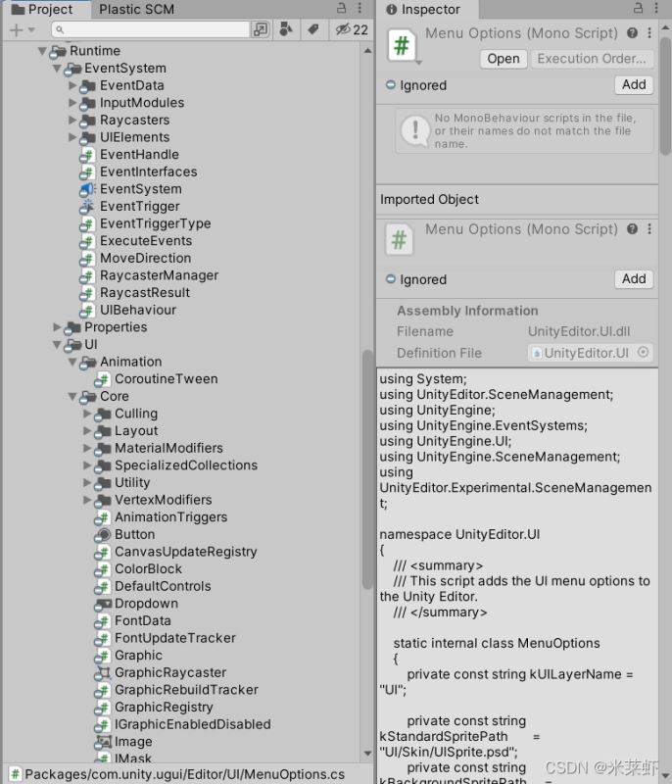
Task: Expand the Culling folder
Action: tap(87, 414)
